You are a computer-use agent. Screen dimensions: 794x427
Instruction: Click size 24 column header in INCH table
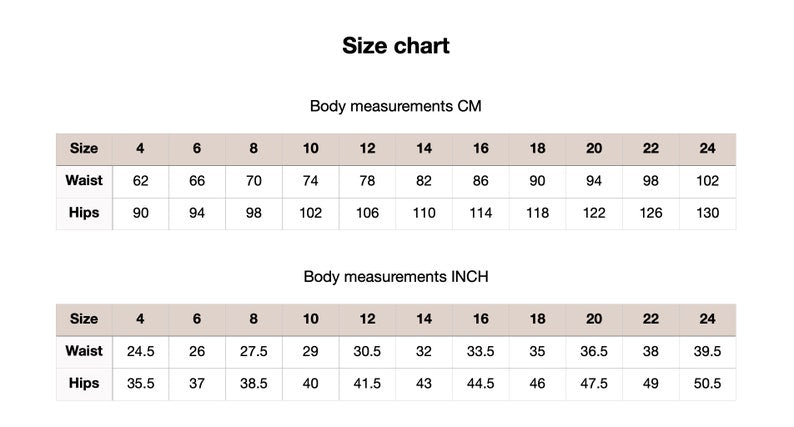coord(707,318)
